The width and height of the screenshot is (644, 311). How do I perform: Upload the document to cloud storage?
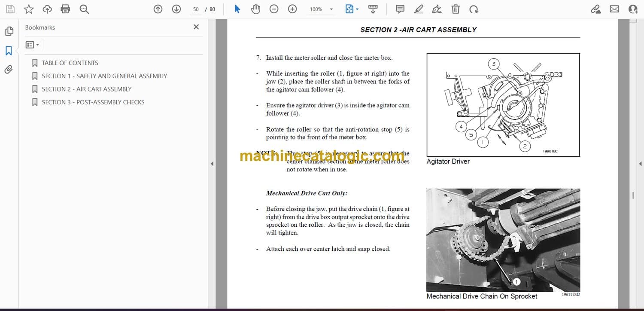[47, 9]
